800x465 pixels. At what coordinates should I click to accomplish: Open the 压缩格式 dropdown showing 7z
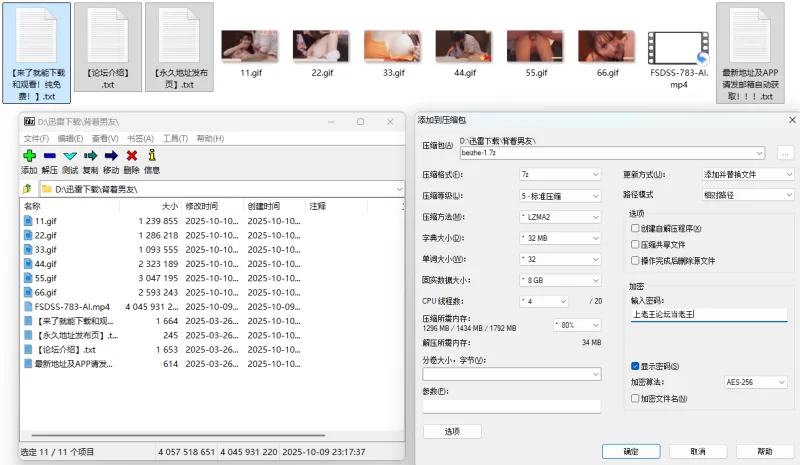559,174
